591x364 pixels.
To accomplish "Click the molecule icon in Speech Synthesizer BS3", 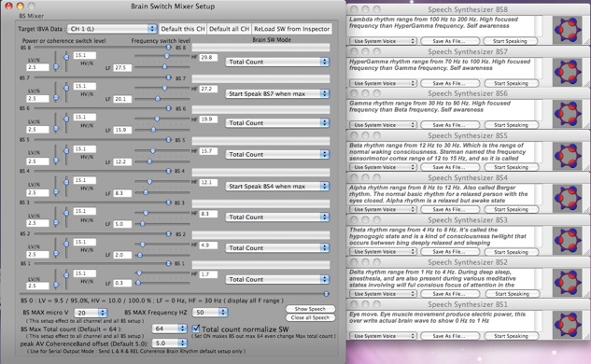I will pyautogui.click(x=568, y=241).
